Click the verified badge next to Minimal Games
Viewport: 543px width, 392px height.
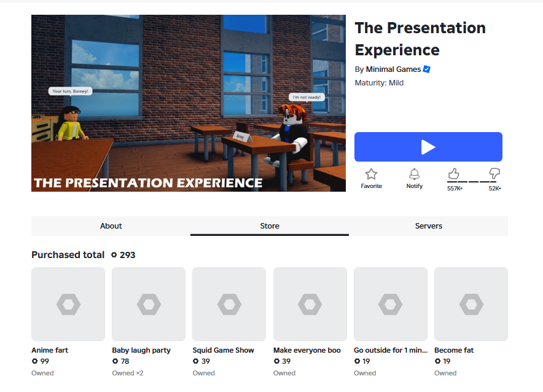pyautogui.click(x=427, y=69)
